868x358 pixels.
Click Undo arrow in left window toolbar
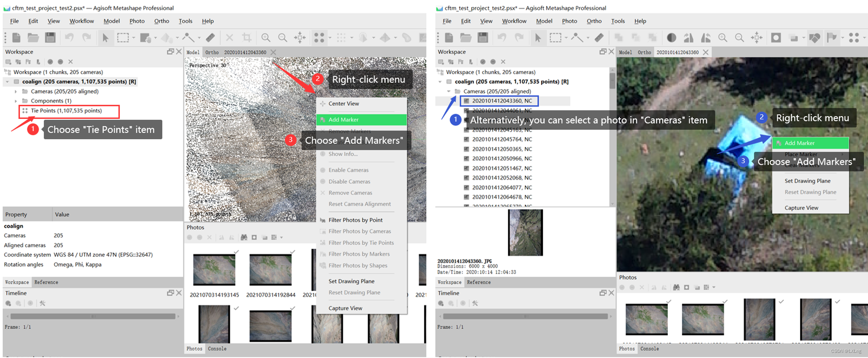pyautogui.click(x=69, y=38)
